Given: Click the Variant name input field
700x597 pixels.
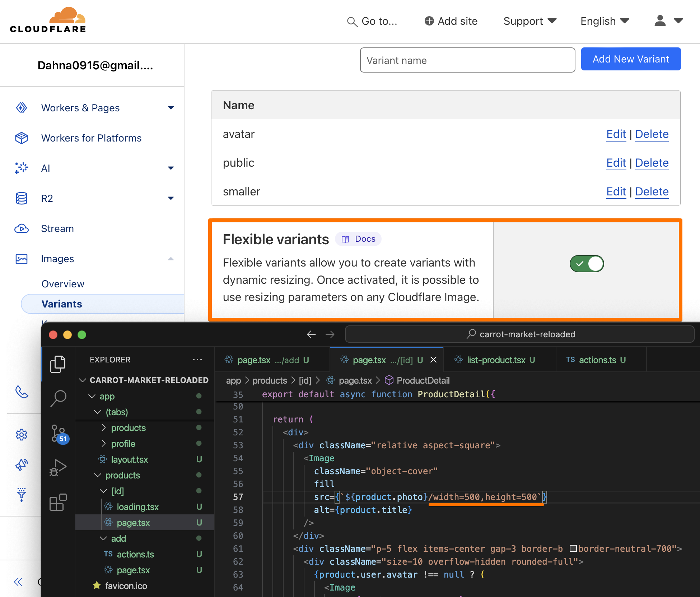Looking at the screenshot, I should point(467,60).
